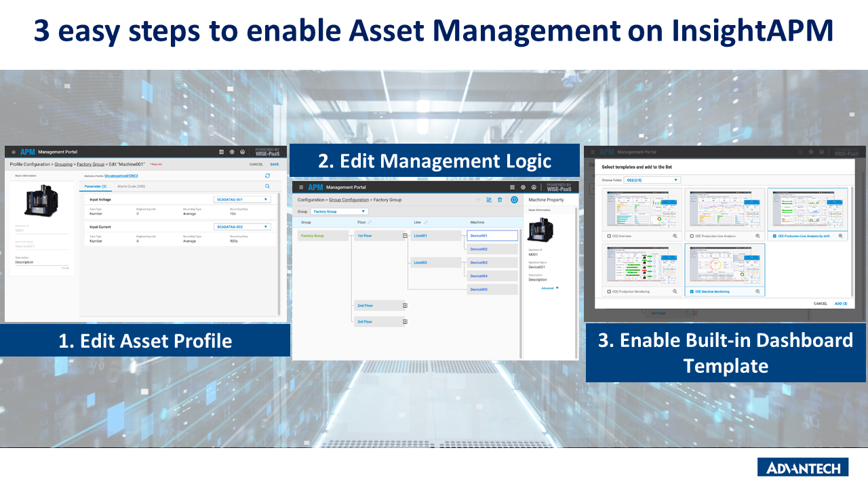
Task: Click CANCEL in the template selection dialog
Action: click(821, 303)
